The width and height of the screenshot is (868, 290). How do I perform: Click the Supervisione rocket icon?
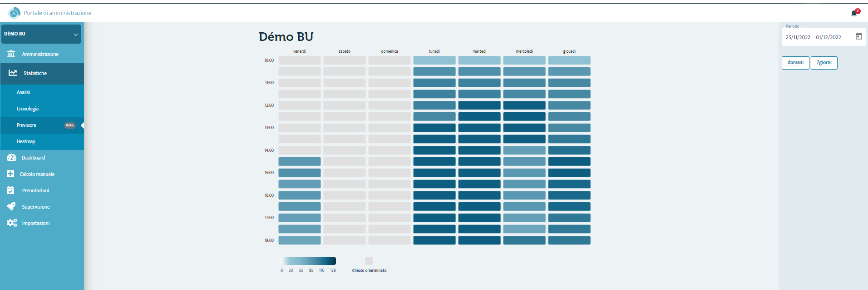click(x=11, y=206)
